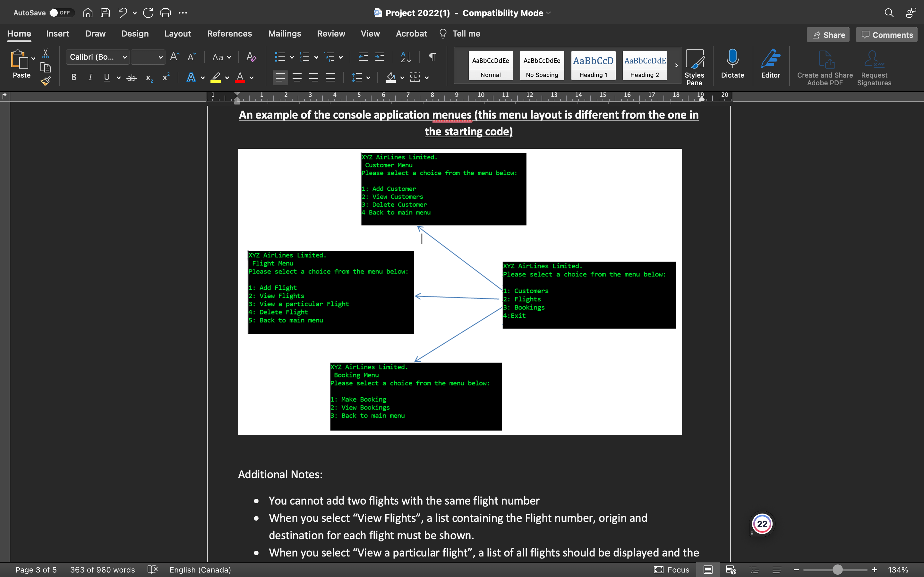Show paragraph marks
Image resolution: width=924 pixels, height=577 pixels.
coord(432,57)
